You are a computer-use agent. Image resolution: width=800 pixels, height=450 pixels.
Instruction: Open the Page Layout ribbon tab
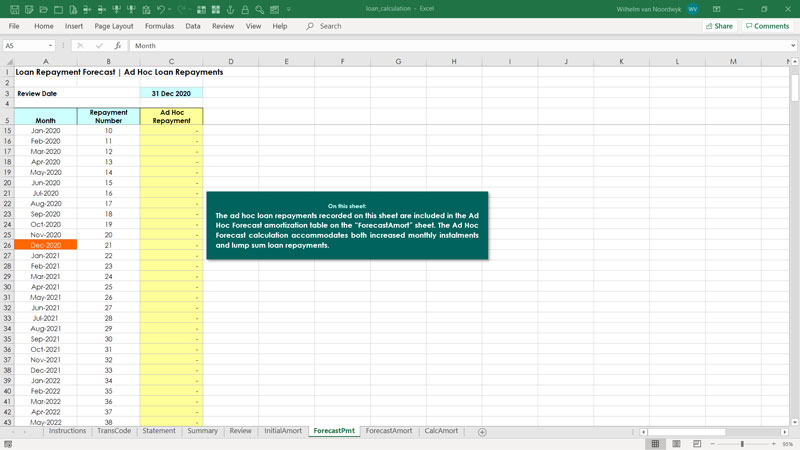[114, 26]
